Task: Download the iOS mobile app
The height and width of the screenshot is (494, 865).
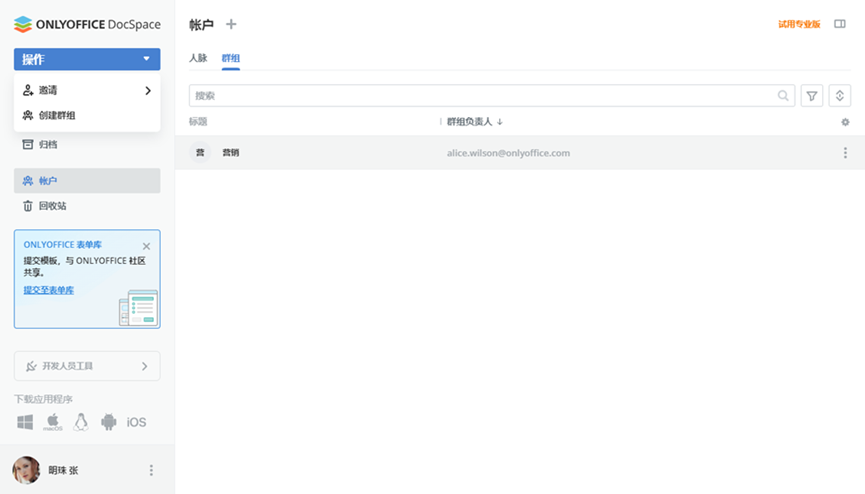Action: [136, 422]
